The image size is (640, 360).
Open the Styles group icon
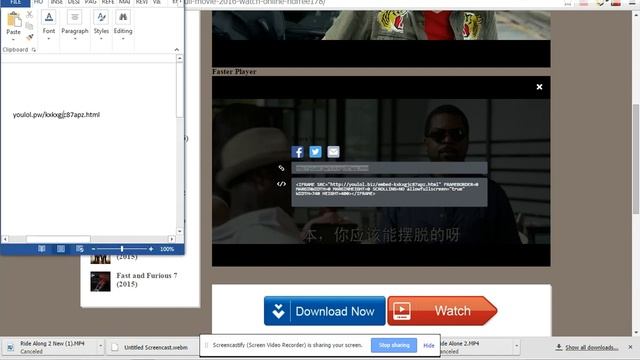tap(101, 17)
